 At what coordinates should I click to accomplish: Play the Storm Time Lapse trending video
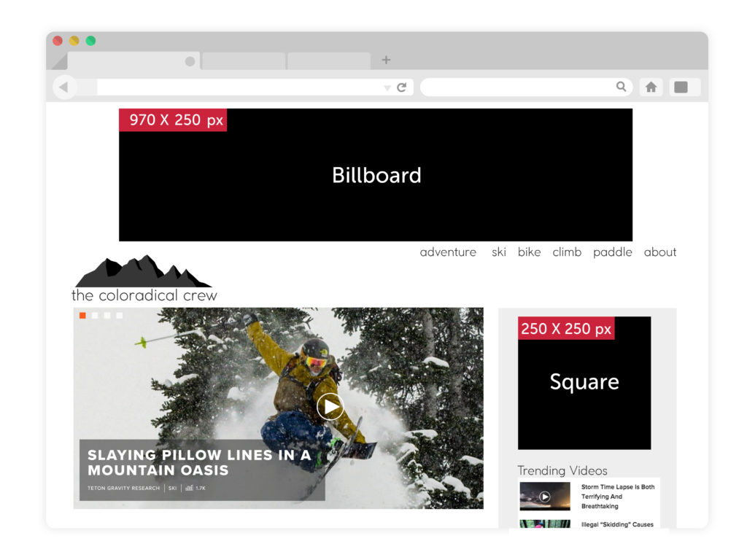[544, 497]
